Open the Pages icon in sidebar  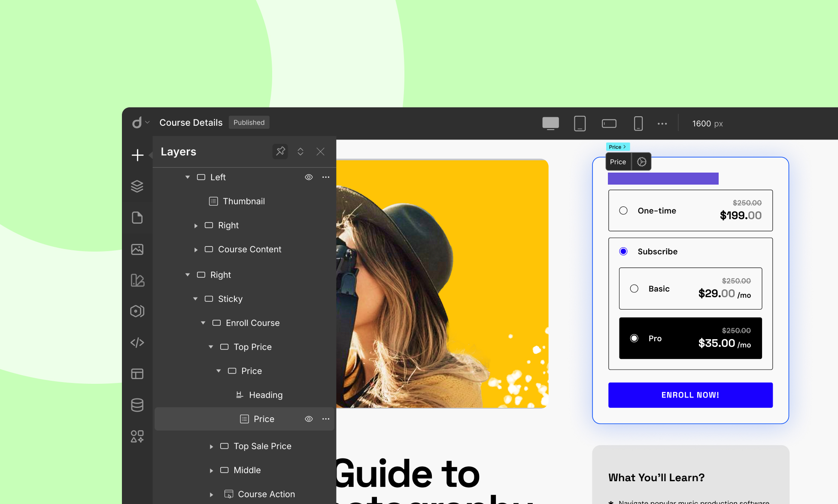(137, 218)
